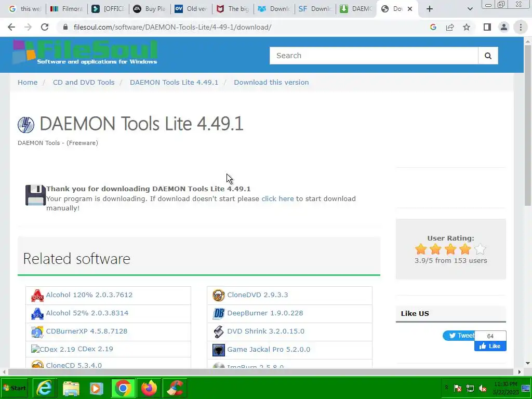Open the Alcohol 120% 2.0.3.7612 link
The width and height of the screenshot is (532, 399).
89,295
